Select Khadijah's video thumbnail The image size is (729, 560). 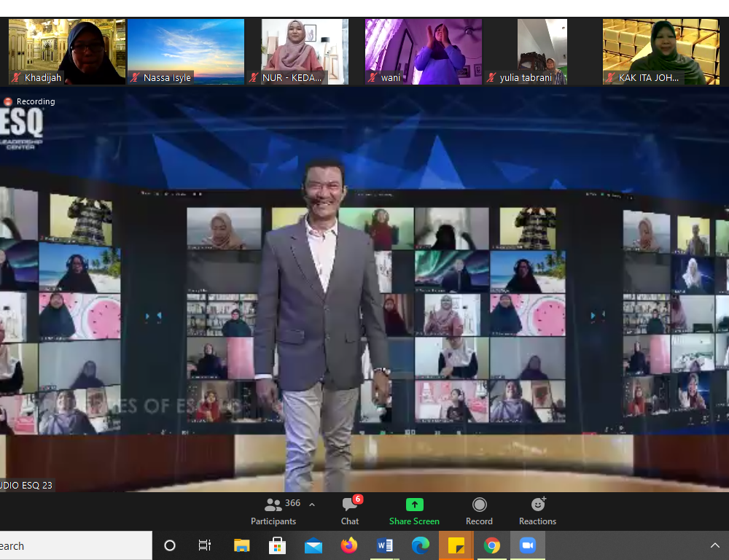pyautogui.click(x=67, y=51)
